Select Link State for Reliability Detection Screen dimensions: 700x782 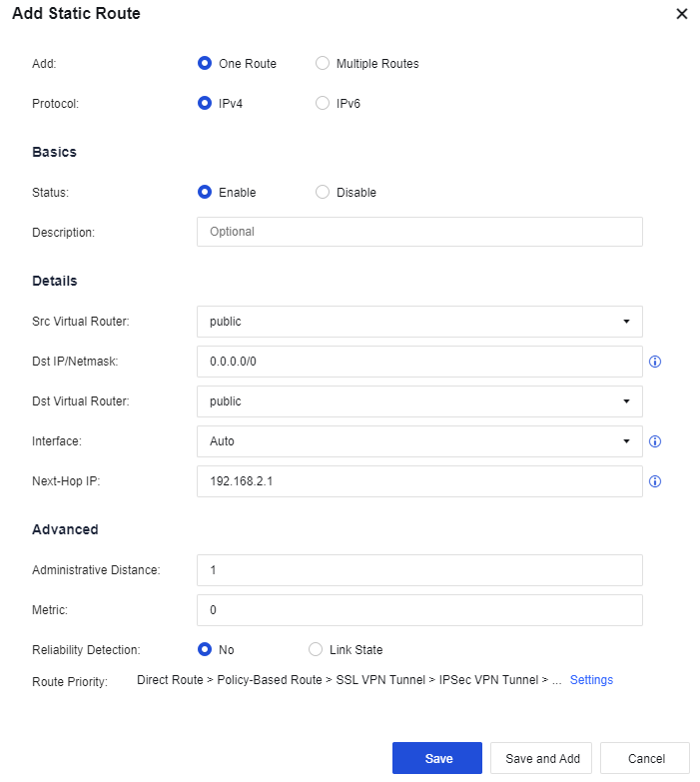[317, 649]
